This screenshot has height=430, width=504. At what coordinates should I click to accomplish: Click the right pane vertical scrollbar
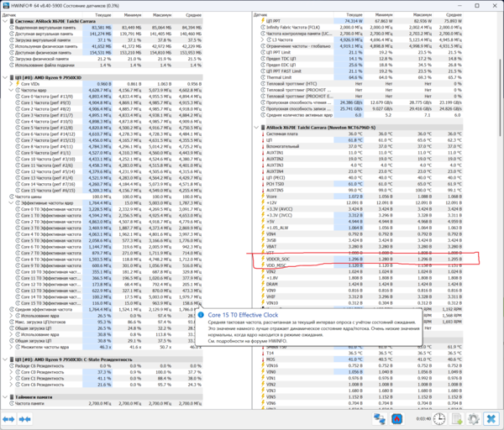[501, 97]
